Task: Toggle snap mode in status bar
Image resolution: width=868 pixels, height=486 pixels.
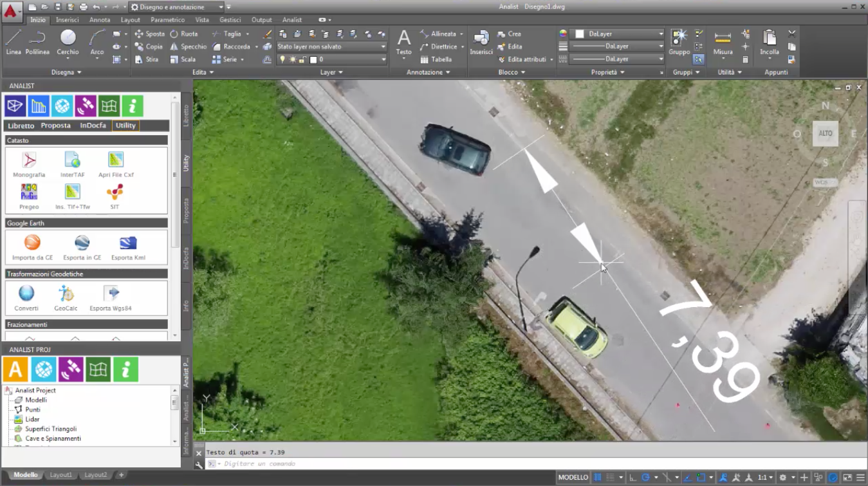Action: coord(611,478)
